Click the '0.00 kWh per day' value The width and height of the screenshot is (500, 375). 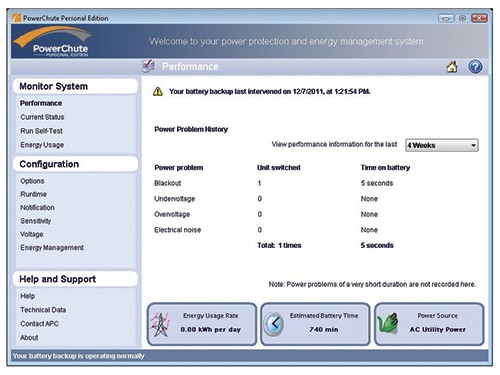[210, 329]
